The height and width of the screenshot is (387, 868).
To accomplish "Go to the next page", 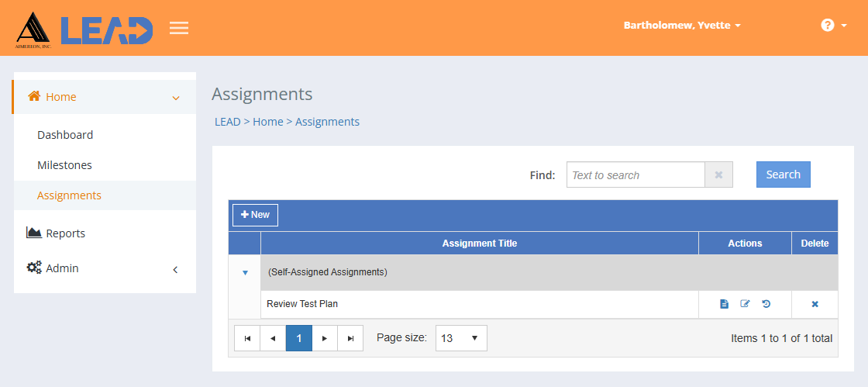I will (325, 338).
